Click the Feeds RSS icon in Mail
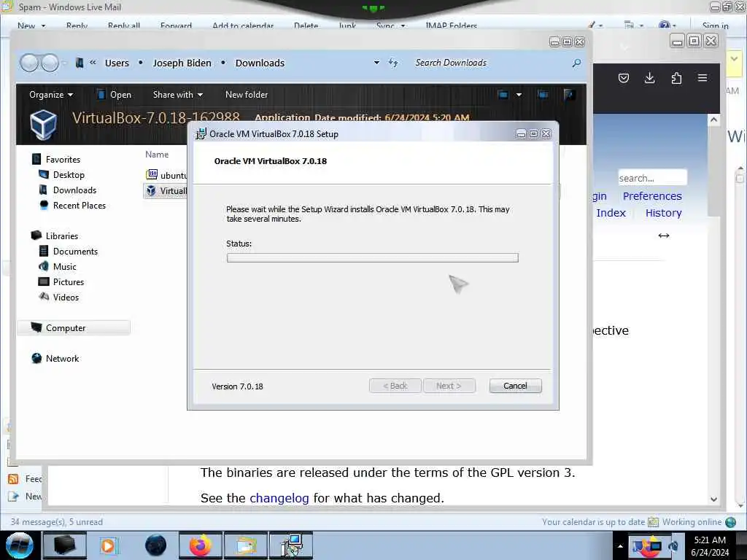747x560 pixels. coord(13,478)
